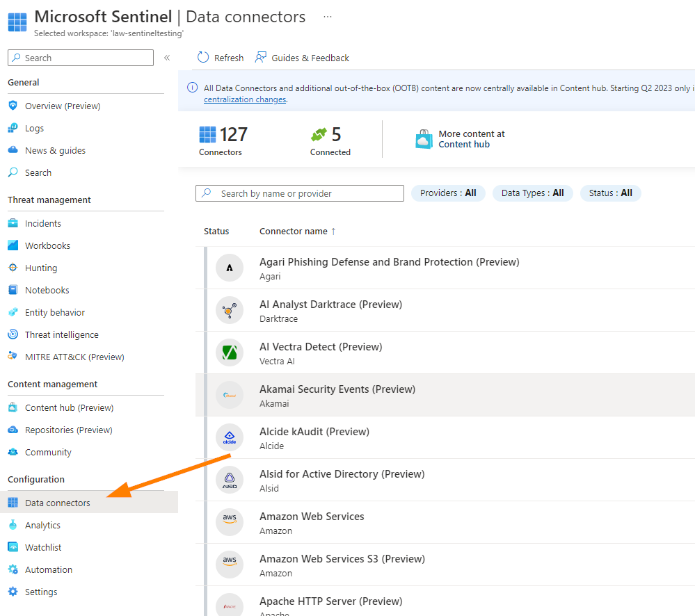
Task: Open Watchlist in the sidebar
Action: point(43,547)
